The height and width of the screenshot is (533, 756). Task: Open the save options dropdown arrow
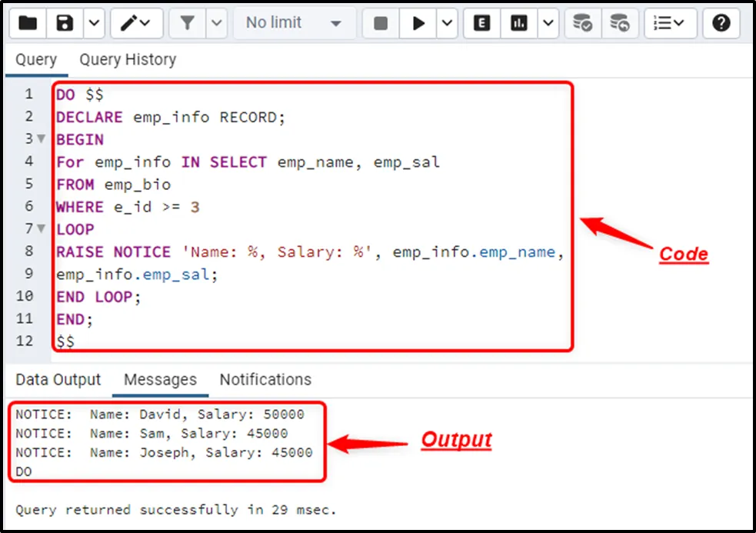click(x=93, y=23)
